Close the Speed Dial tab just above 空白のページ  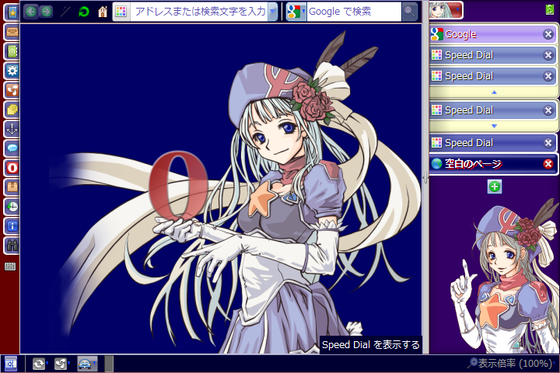click(548, 143)
